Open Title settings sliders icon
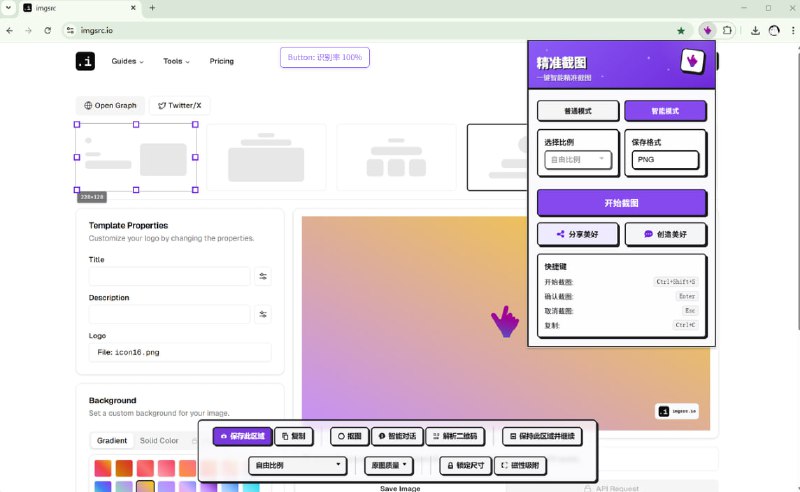 263,277
